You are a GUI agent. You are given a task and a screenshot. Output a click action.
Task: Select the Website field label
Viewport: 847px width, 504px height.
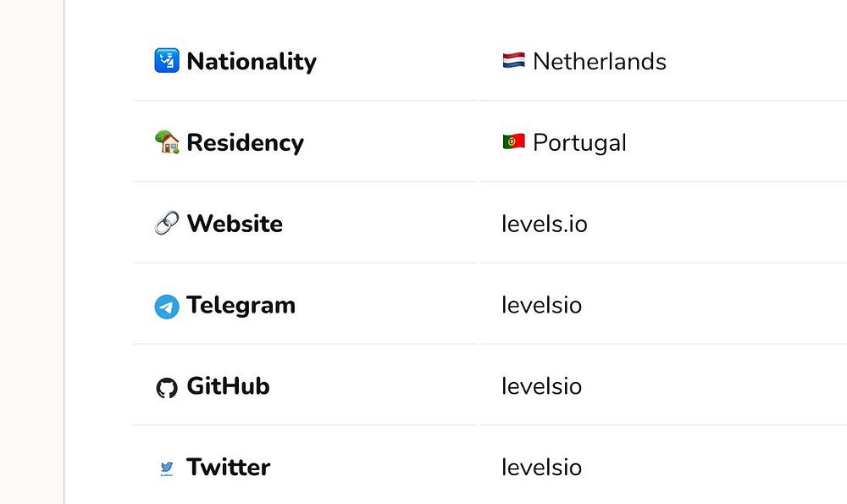(x=235, y=224)
